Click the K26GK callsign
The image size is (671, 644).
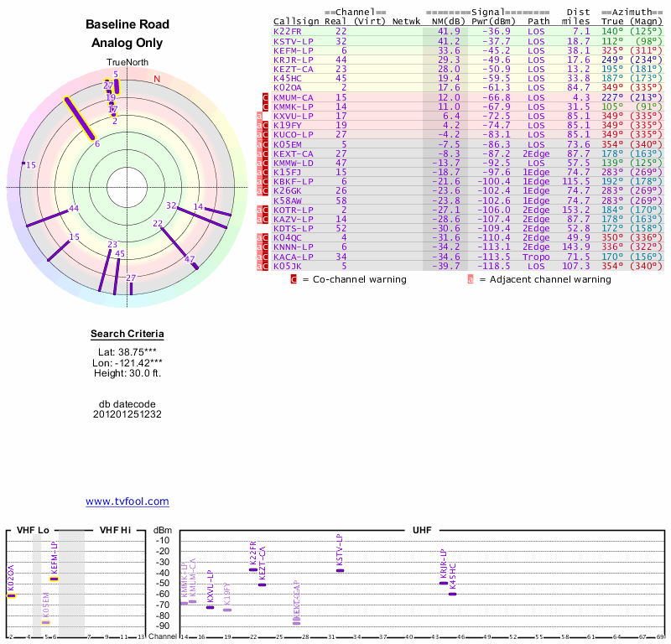click(288, 191)
